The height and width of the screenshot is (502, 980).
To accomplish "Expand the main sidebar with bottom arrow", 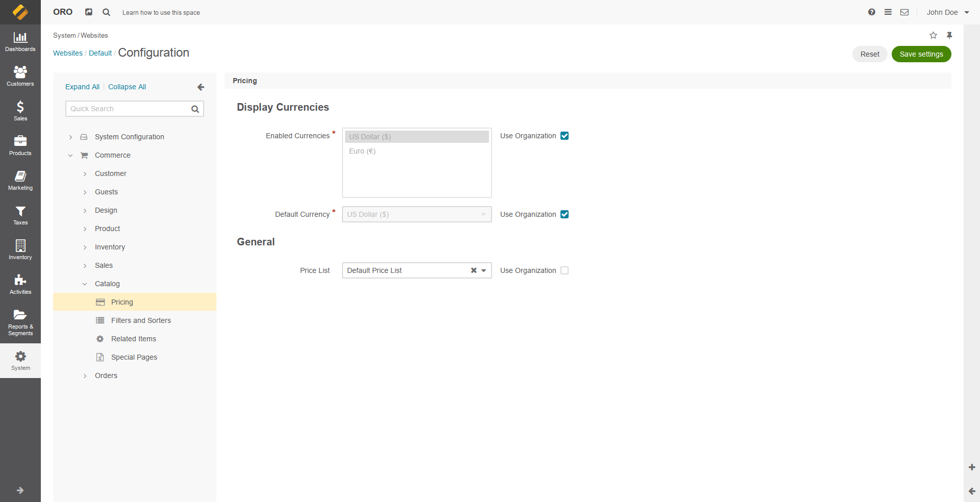I will pos(20,490).
